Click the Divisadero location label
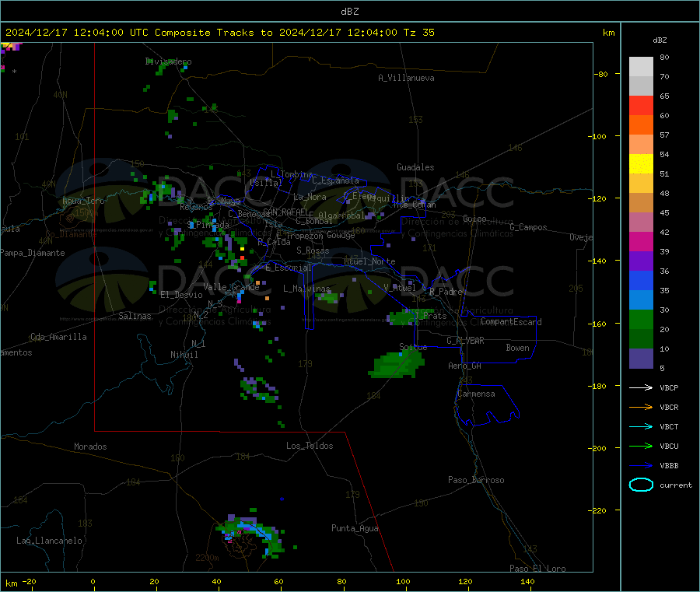 pos(168,61)
